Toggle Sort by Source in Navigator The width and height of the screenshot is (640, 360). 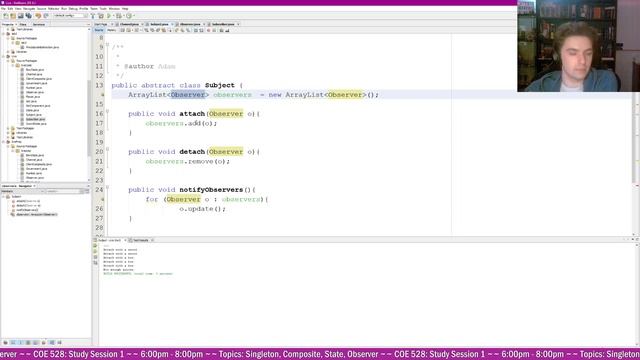(x=60, y=342)
